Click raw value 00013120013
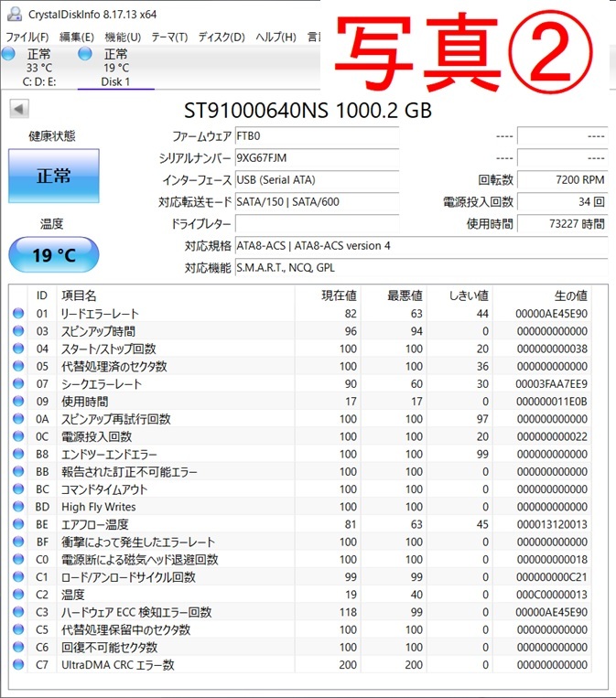 [552, 524]
